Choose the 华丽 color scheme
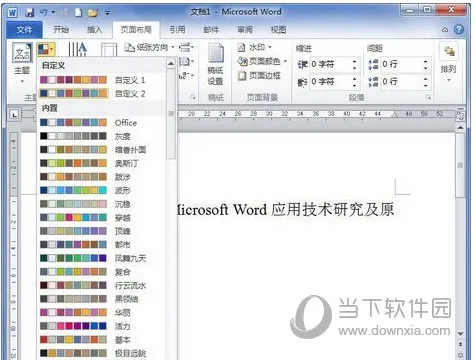This screenshot has height=360, width=475. coord(101,313)
